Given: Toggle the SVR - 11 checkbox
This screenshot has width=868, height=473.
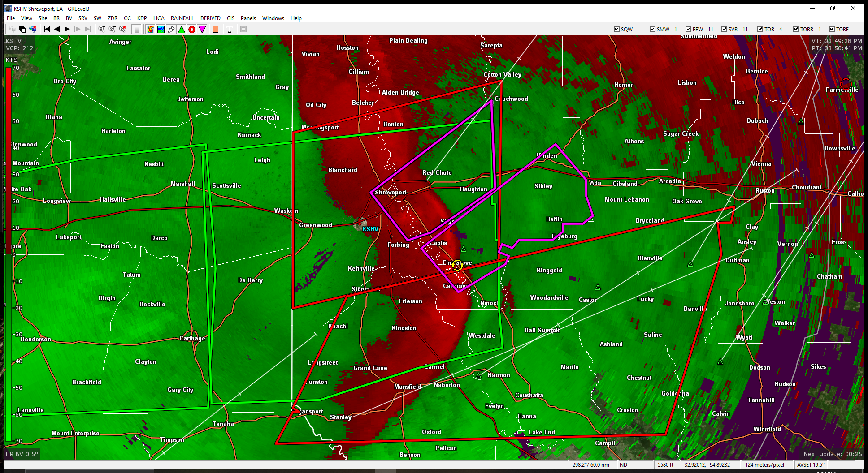Looking at the screenshot, I should [x=724, y=29].
